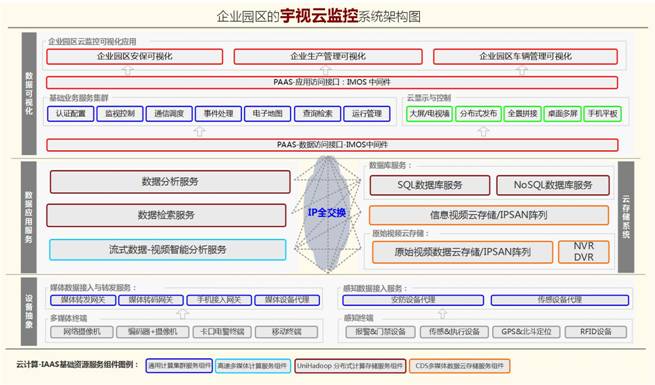Select the 媒体转发网关 gateway box
The width and height of the screenshot is (655, 385).
point(83,300)
